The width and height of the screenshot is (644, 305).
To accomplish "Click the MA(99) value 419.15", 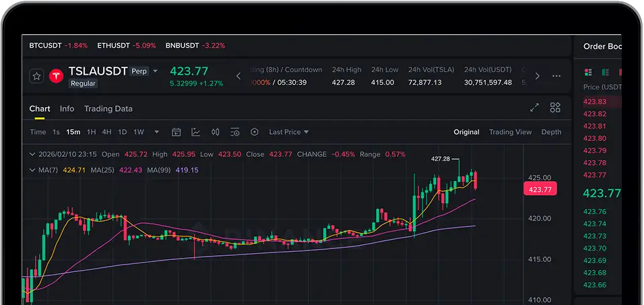I will click(187, 170).
